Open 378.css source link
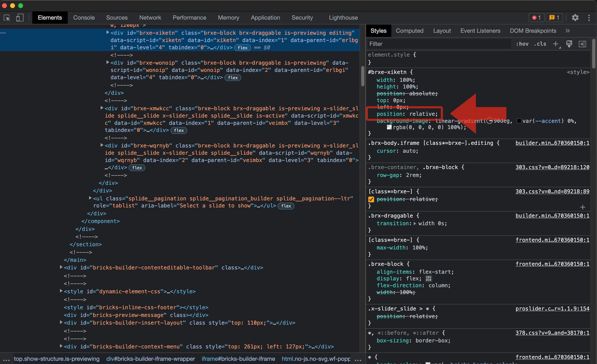597x364 pixels. point(552,333)
